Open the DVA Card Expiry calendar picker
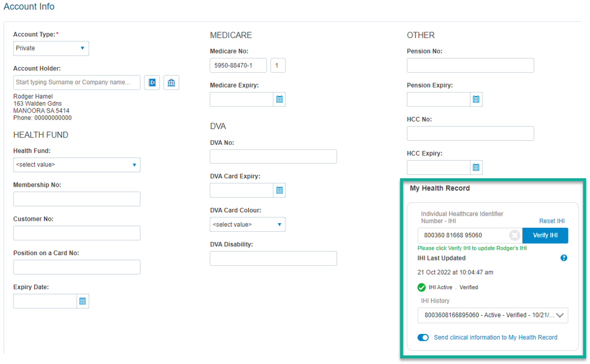 pos(279,190)
